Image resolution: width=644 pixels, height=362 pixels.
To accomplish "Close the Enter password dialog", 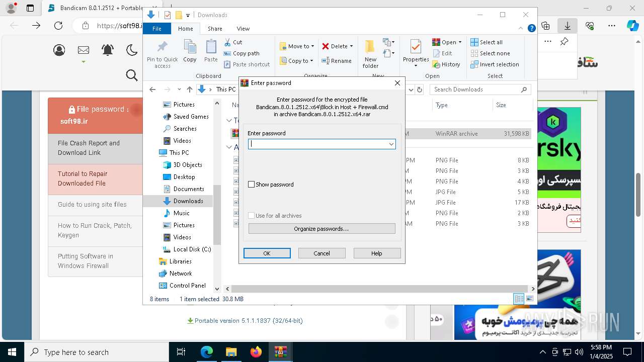I will (397, 83).
